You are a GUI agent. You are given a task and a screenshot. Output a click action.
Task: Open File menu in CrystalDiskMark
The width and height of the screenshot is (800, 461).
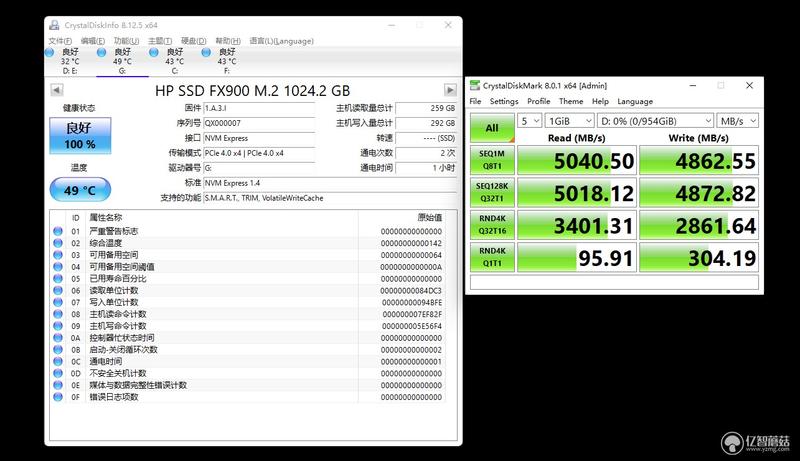[475, 101]
